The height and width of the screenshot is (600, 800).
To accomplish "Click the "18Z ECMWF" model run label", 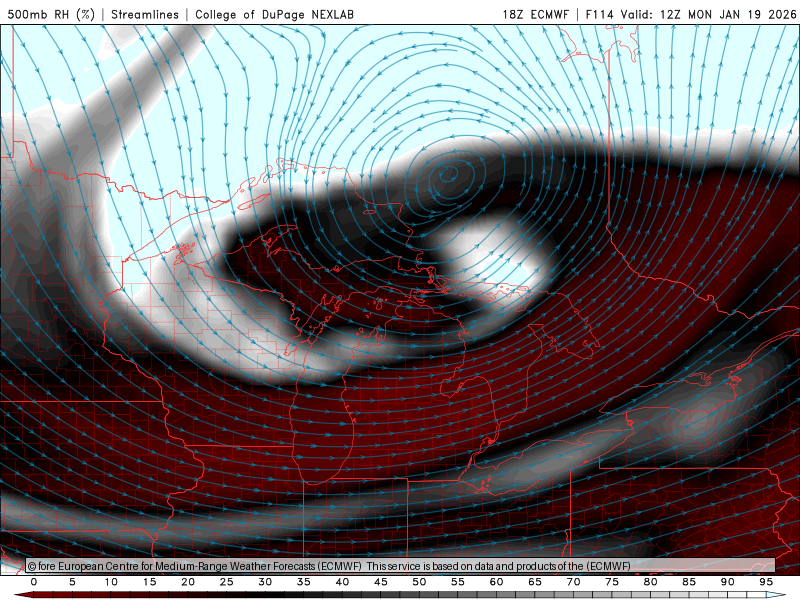I will tap(535, 14).
